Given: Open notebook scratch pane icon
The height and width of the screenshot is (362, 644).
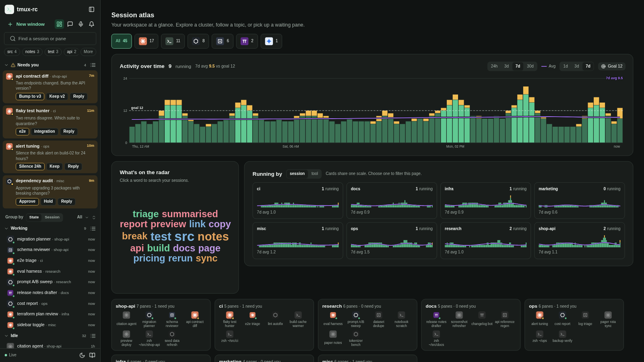Looking at the screenshot, I should coord(401,315).
